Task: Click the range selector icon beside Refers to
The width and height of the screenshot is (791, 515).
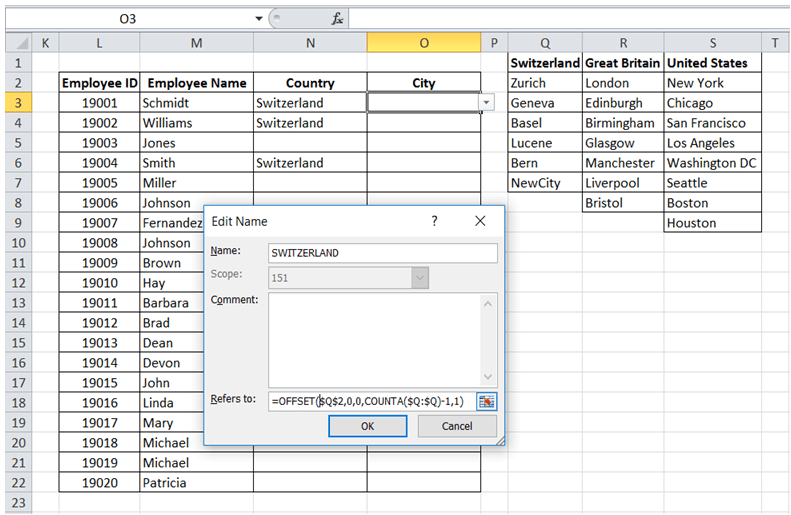Action: pos(486,402)
